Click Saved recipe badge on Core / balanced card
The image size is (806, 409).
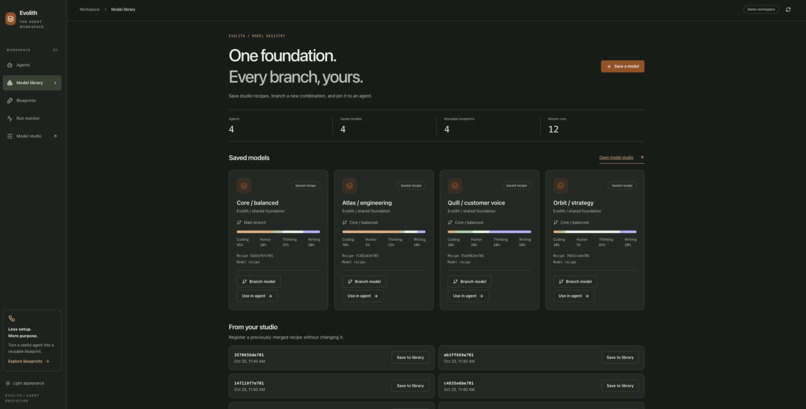point(305,185)
